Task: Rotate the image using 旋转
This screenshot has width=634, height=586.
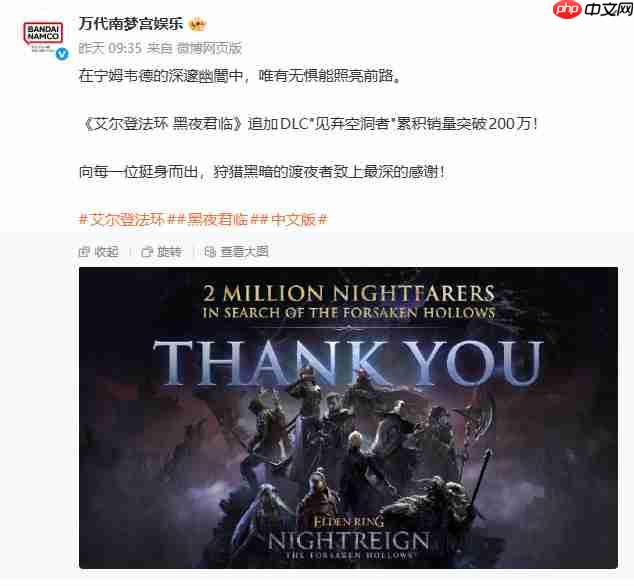Action: [169, 252]
